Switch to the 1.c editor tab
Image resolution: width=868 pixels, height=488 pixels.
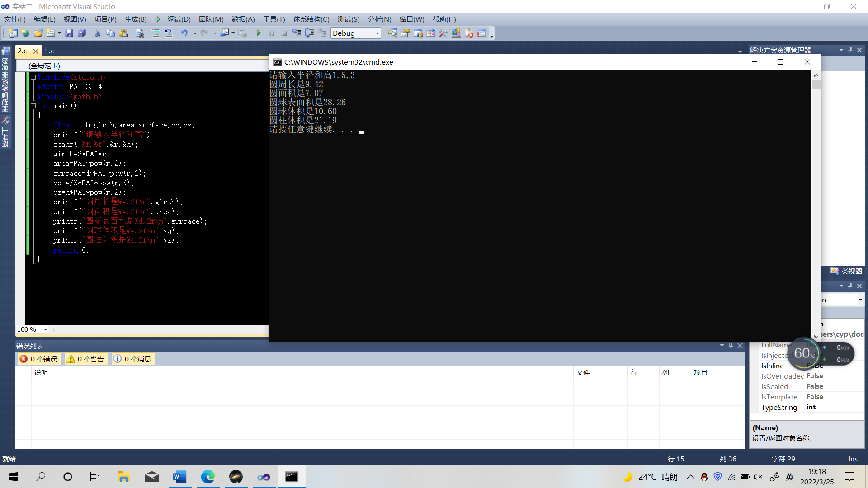tap(50, 51)
